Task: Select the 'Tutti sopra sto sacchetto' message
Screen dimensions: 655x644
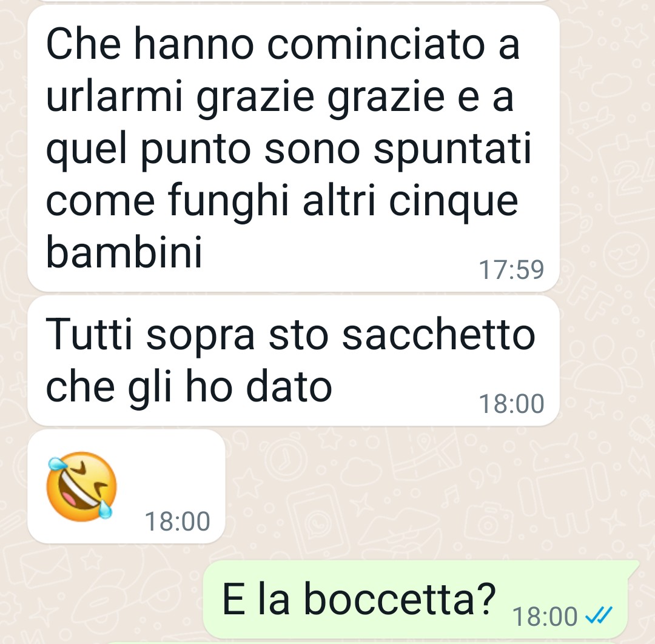Action: 294,361
